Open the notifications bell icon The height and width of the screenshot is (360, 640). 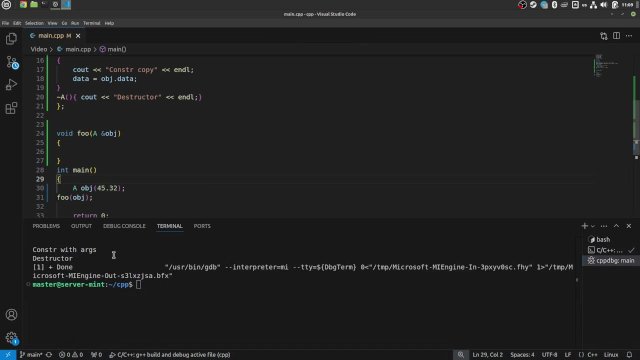[629, 355]
